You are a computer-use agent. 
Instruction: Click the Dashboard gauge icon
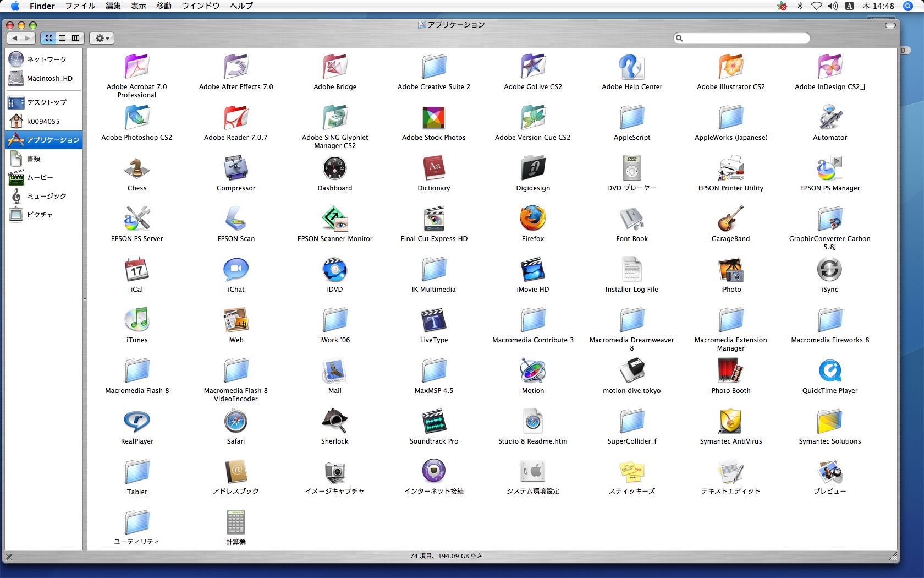(x=335, y=168)
